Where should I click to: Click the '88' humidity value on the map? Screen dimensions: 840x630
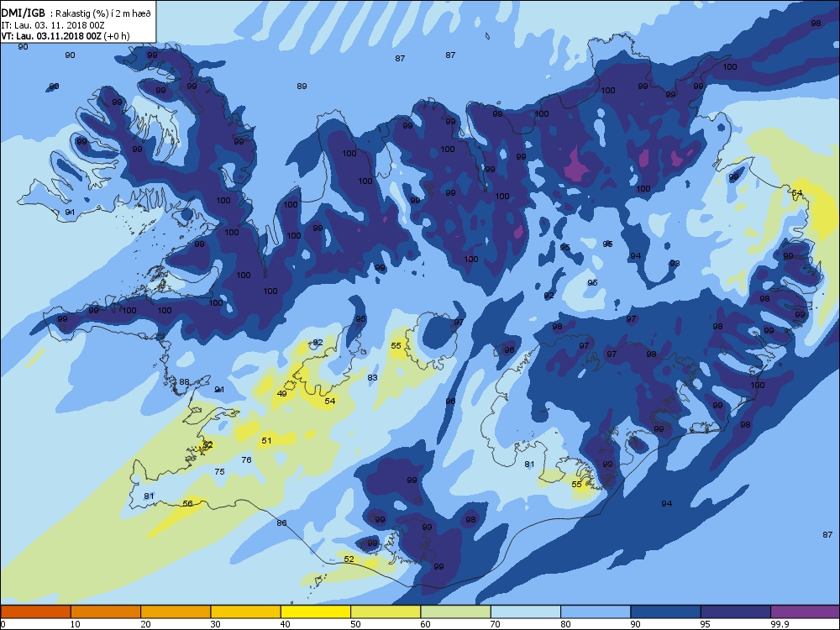pyautogui.click(x=184, y=381)
